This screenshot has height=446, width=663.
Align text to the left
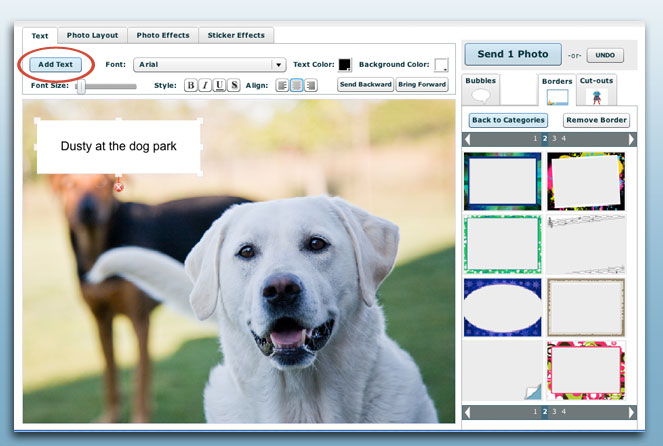click(x=282, y=85)
